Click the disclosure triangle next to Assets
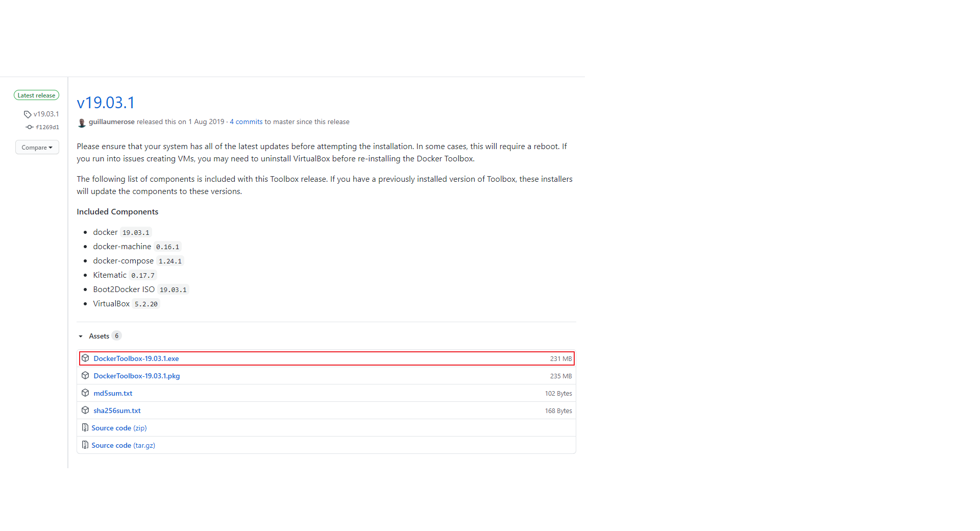The height and width of the screenshot is (531, 980). [x=80, y=336]
